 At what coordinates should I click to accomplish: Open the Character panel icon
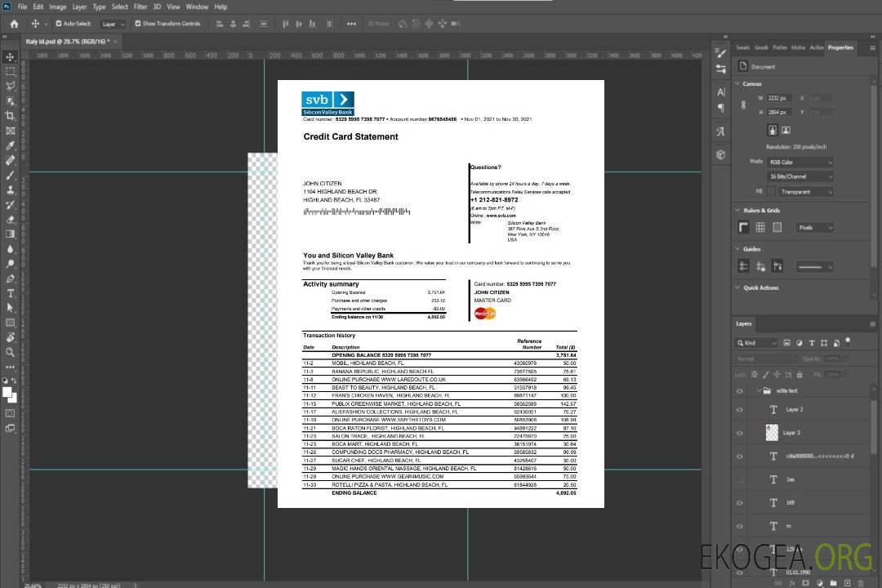(x=720, y=91)
